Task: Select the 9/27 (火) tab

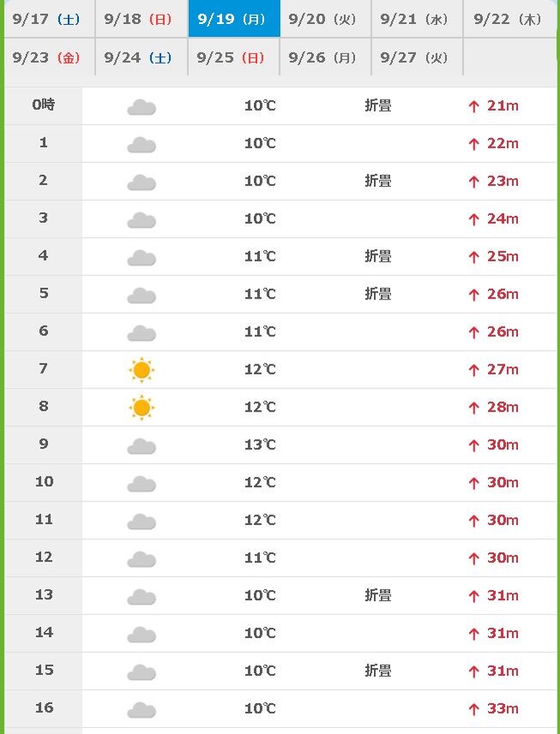Action: click(417, 57)
